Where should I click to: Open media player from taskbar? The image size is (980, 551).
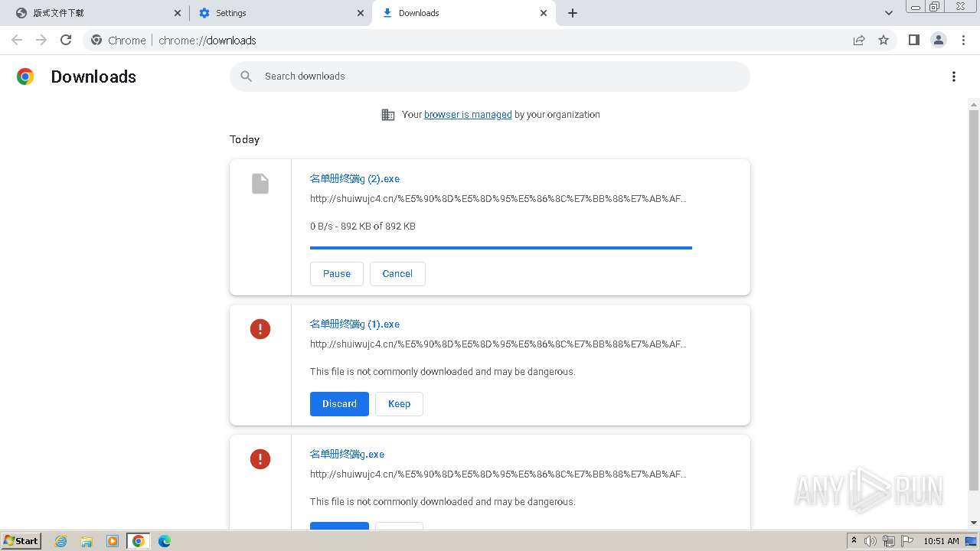(113, 541)
